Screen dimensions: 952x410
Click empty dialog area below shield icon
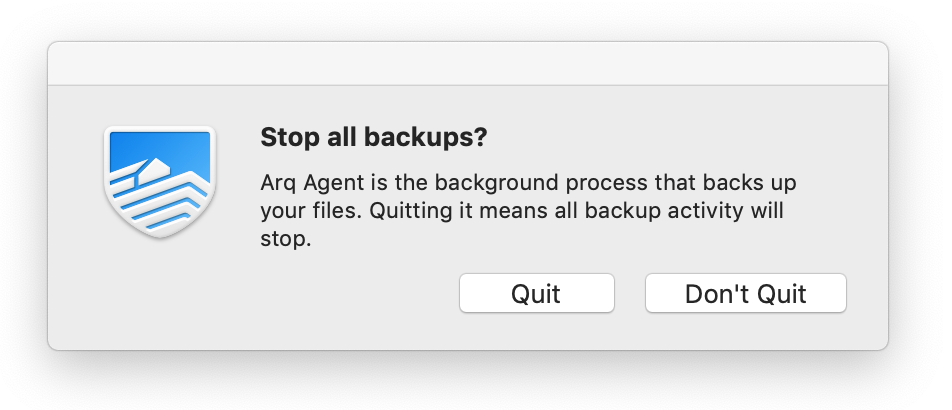click(x=160, y=292)
